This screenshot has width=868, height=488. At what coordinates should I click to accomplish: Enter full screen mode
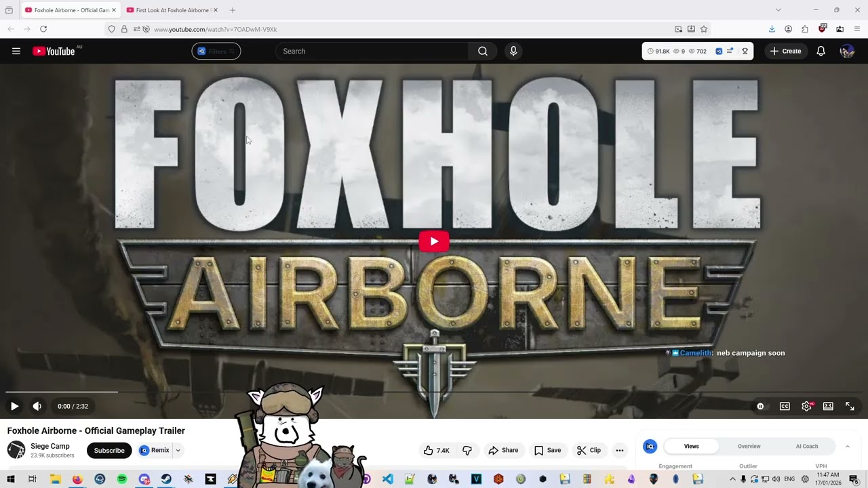[x=850, y=406]
